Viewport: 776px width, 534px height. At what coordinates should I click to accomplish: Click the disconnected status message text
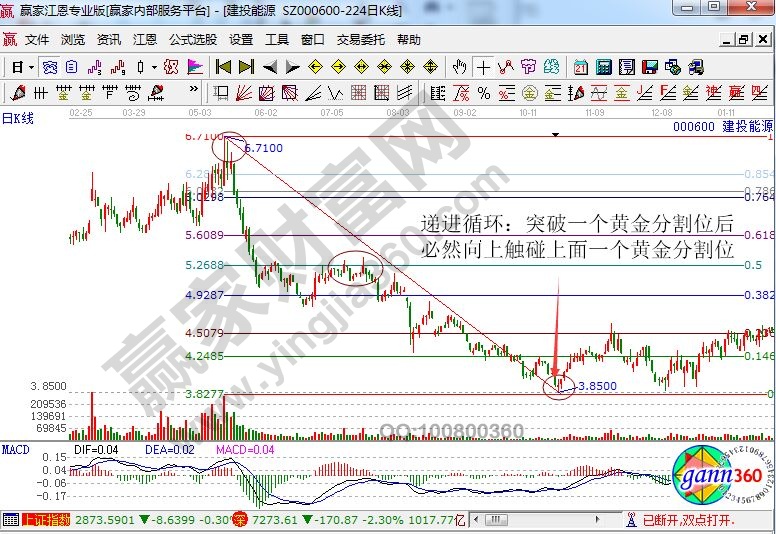(688, 520)
